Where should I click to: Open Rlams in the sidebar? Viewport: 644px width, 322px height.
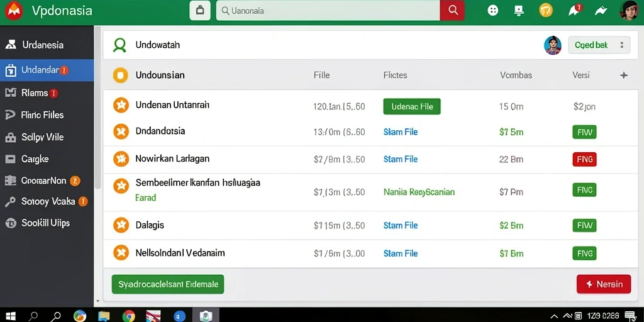coord(47,93)
